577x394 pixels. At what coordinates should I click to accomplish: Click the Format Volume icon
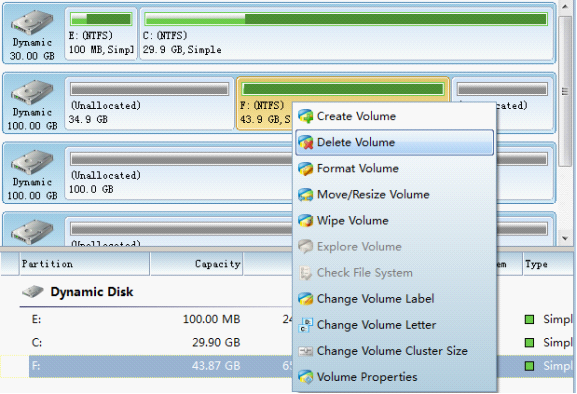click(x=305, y=168)
